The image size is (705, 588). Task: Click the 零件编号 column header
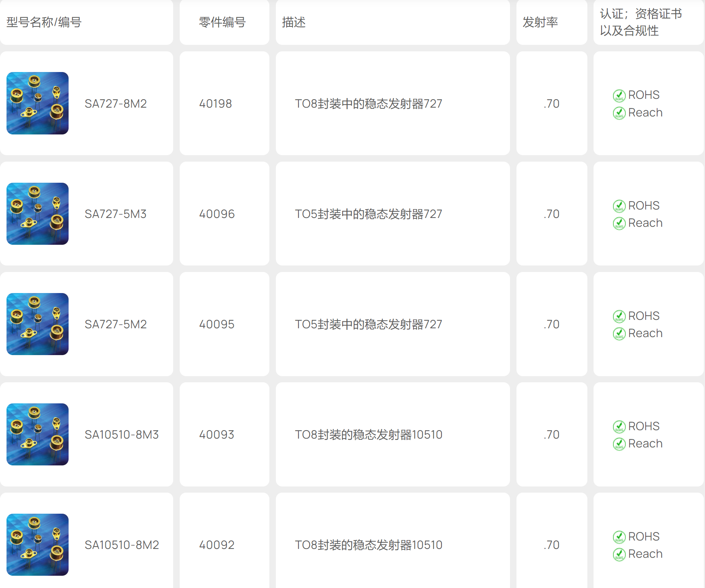(222, 22)
